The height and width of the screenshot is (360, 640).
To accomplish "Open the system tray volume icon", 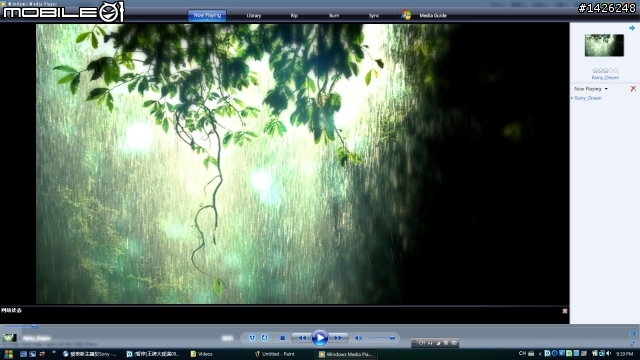I will (x=609, y=353).
